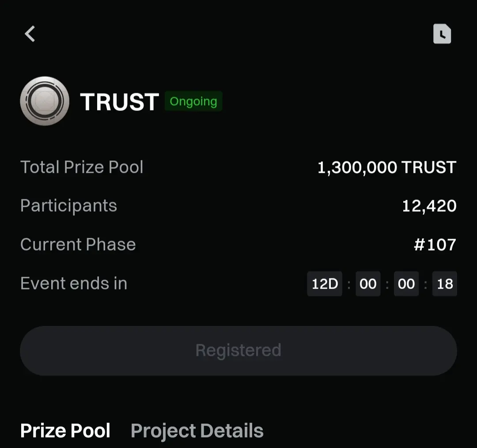The height and width of the screenshot is (448, 477).
Task: Select the TRUST project title
Action: point(119,102)
